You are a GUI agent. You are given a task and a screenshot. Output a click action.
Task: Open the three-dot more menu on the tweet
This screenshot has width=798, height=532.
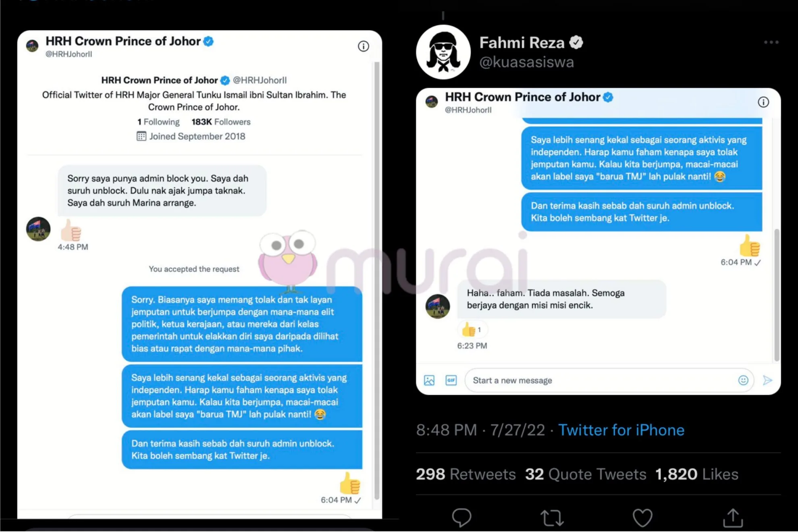pyautogui.click(x=771, y=42)
